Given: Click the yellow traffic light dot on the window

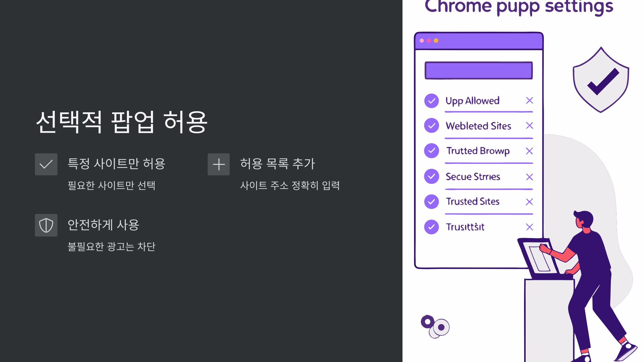Looking at the screenshot, I should coord(436,41).
